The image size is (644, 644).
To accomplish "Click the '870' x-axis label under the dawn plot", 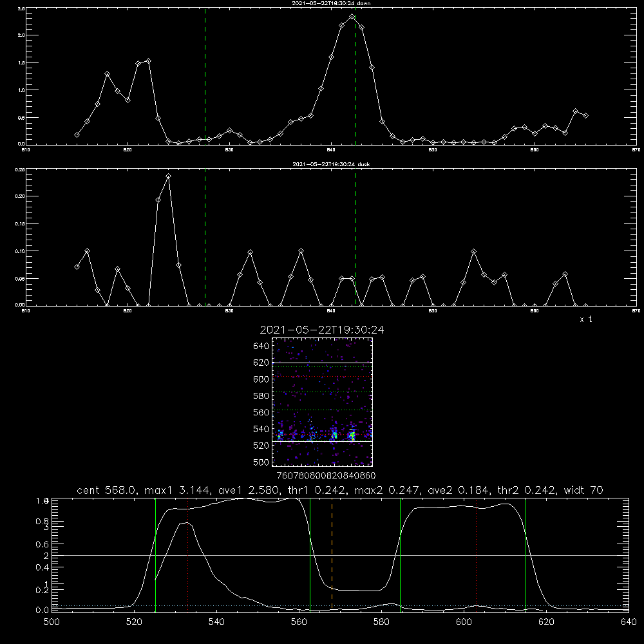I will pos(636,150).
